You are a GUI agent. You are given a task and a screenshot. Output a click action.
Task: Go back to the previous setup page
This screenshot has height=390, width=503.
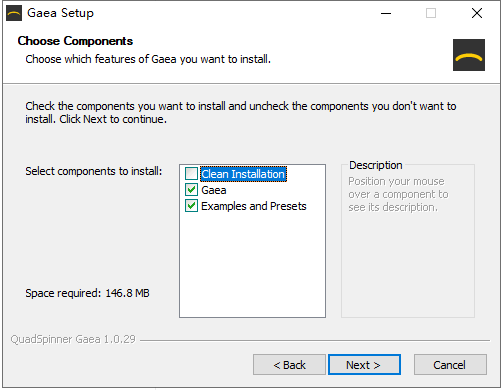click(x=289, y=365)
